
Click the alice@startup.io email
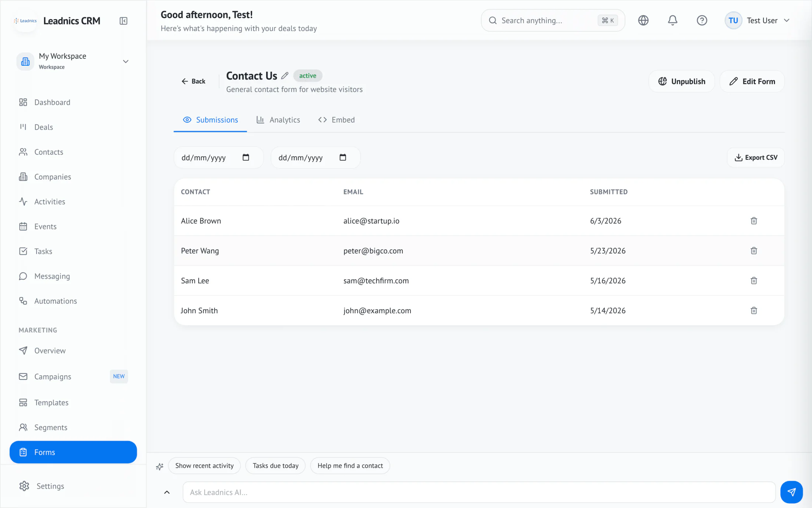(x=371, y=221)
